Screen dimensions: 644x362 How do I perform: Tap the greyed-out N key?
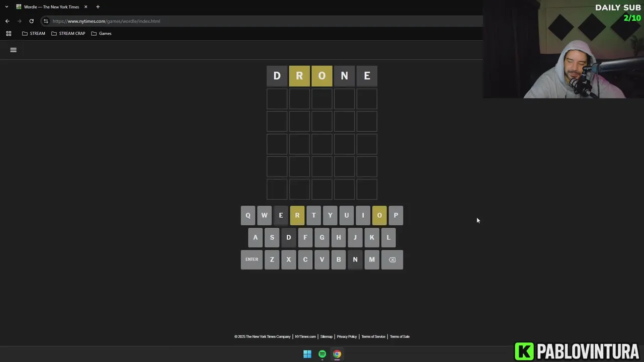click(355, 259)
